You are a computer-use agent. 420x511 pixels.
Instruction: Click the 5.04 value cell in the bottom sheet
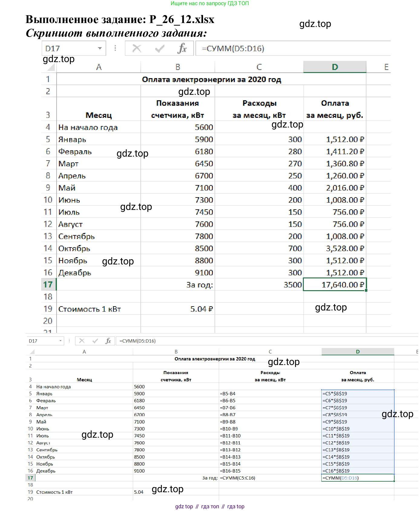[x=176, y=492]
